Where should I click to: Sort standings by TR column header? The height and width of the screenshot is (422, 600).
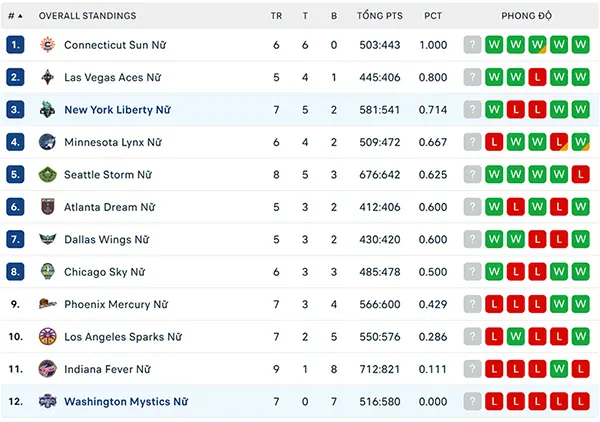276,16
